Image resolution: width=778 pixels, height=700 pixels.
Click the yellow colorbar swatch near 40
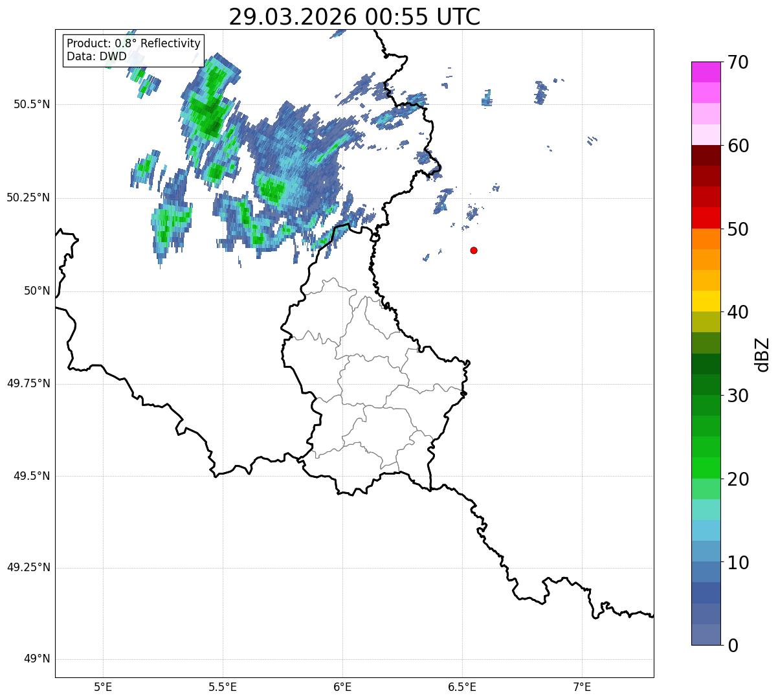coord(706,302)
